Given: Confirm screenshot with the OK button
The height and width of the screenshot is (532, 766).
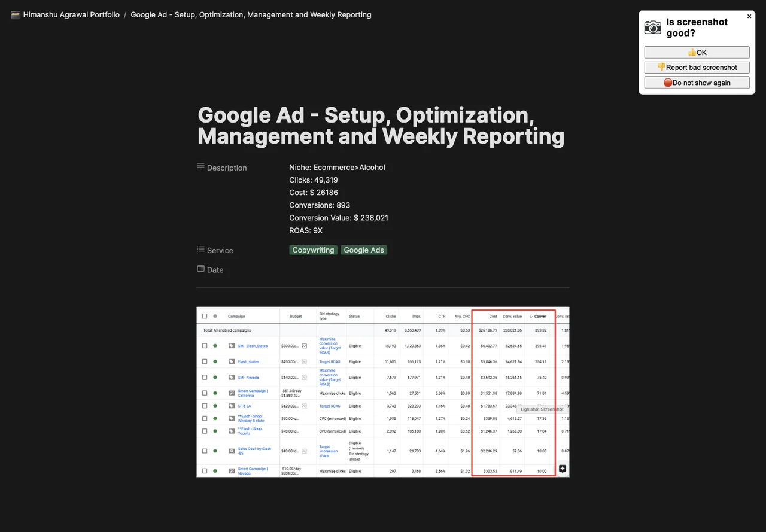Looking at the screenshot, I should coord(697,53).
